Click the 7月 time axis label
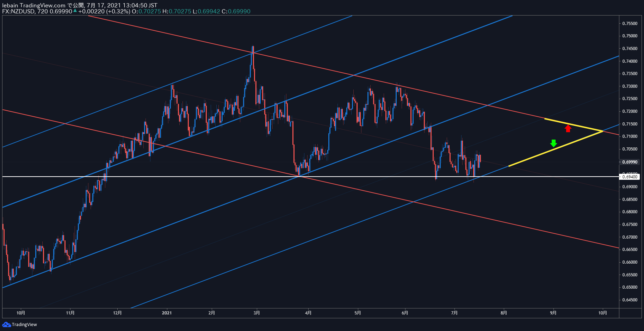The height and width of the screenshot is (331, 644). pos(454,313)
